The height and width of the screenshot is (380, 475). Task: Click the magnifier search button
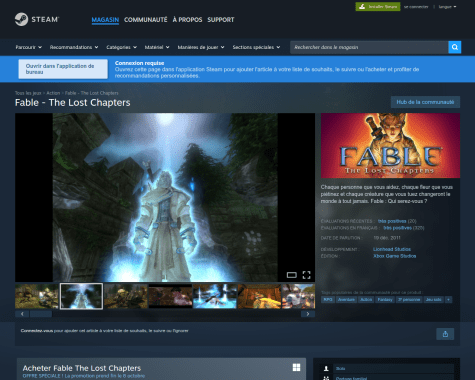pos(455,47)
